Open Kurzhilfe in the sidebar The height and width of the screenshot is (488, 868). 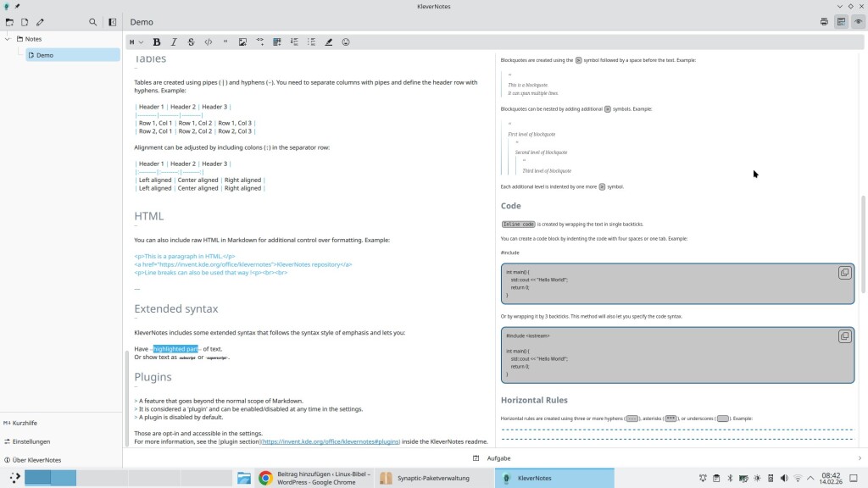coord(25,423)
